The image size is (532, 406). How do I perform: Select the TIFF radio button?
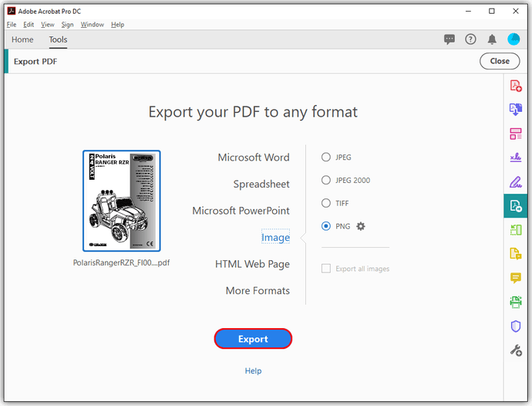(325, 203)
